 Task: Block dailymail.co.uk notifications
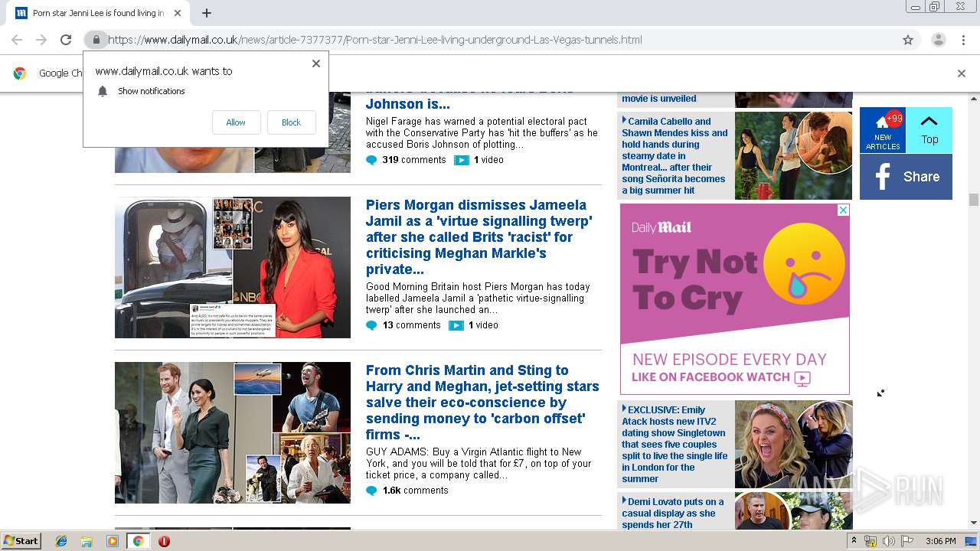tap(291, 122)
